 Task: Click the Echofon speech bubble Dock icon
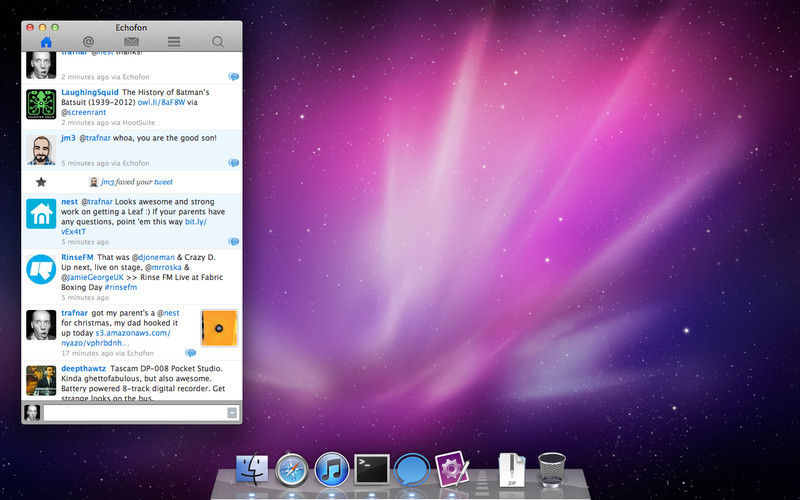pyautogui.click(x=412, y=469)
